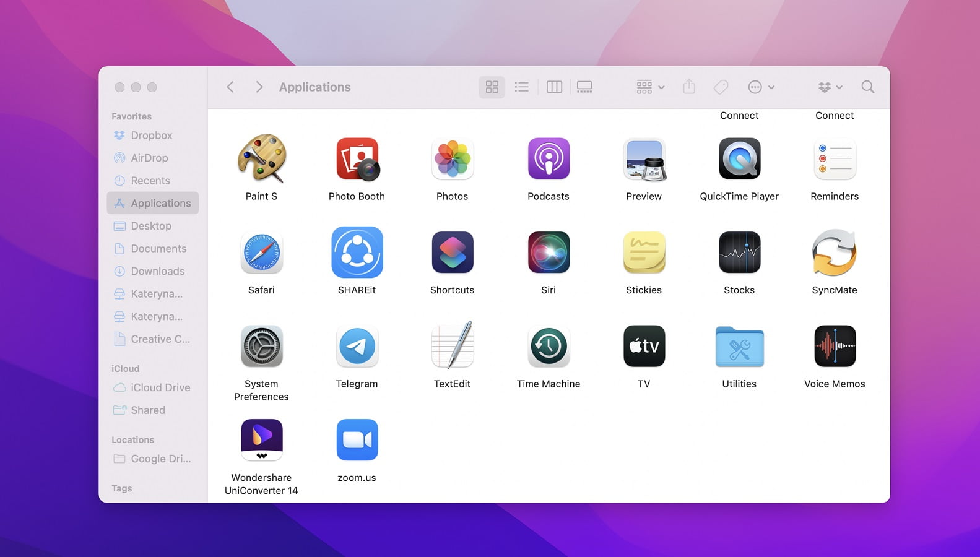
Task: Click the back navigation arrow
Action: coord(230,87)
